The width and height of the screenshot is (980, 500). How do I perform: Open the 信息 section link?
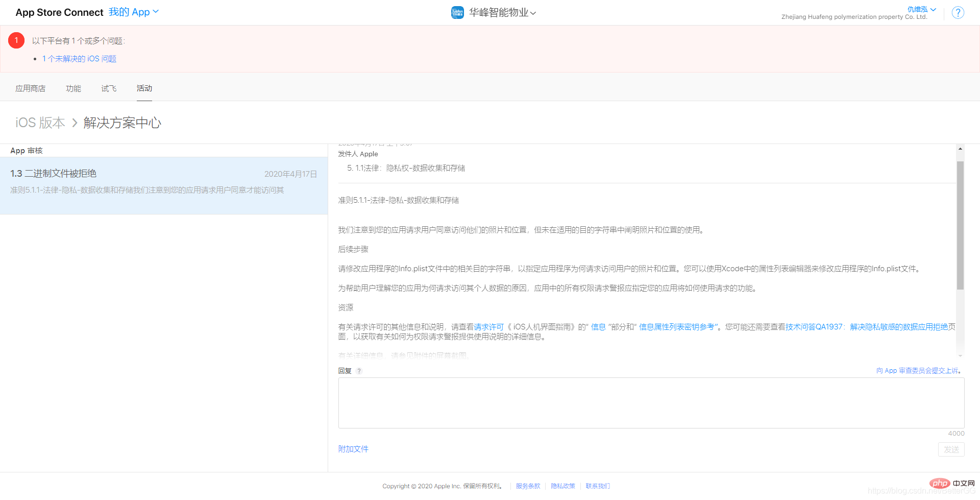598,327
